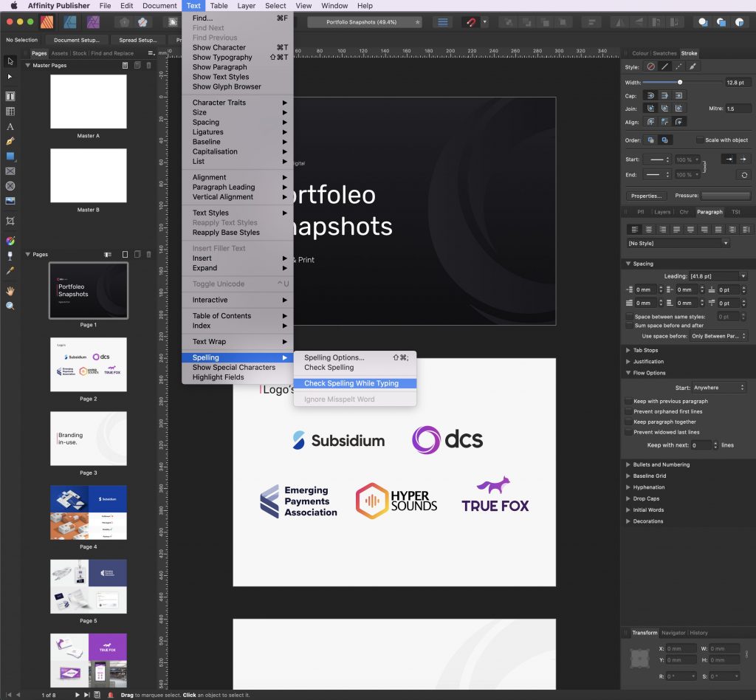Expand the Tab Stops section

[628, 351]
